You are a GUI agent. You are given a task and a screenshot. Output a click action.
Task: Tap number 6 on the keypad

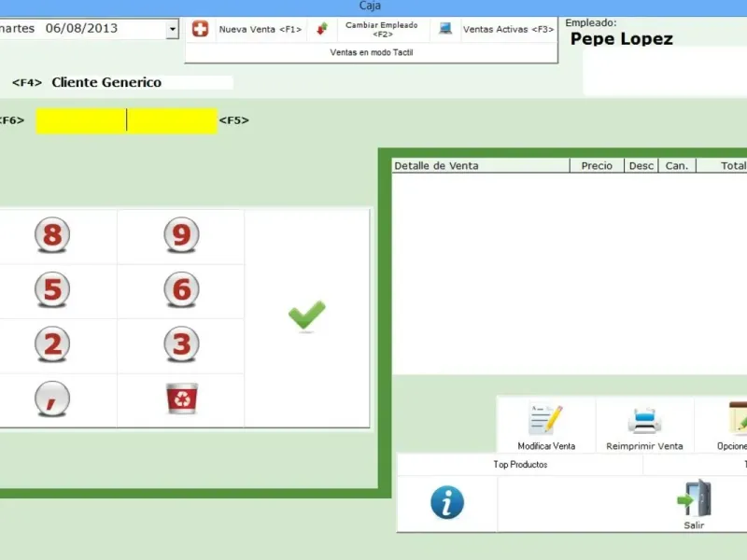[181, 289]
